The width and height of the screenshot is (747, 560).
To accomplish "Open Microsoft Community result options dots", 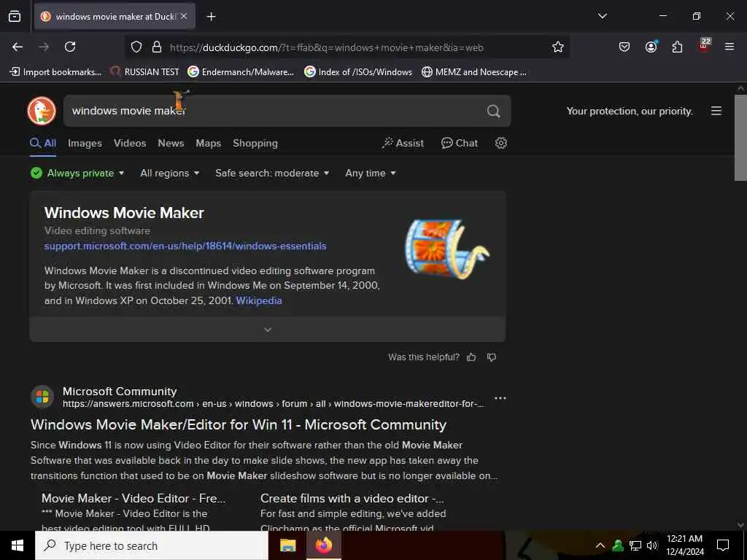I will (500, 398).
